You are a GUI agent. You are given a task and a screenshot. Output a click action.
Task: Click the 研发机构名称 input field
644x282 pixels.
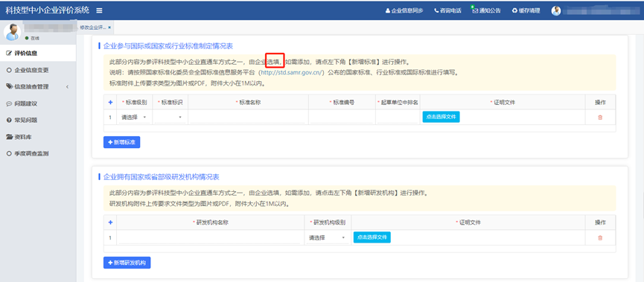[210, 237]
